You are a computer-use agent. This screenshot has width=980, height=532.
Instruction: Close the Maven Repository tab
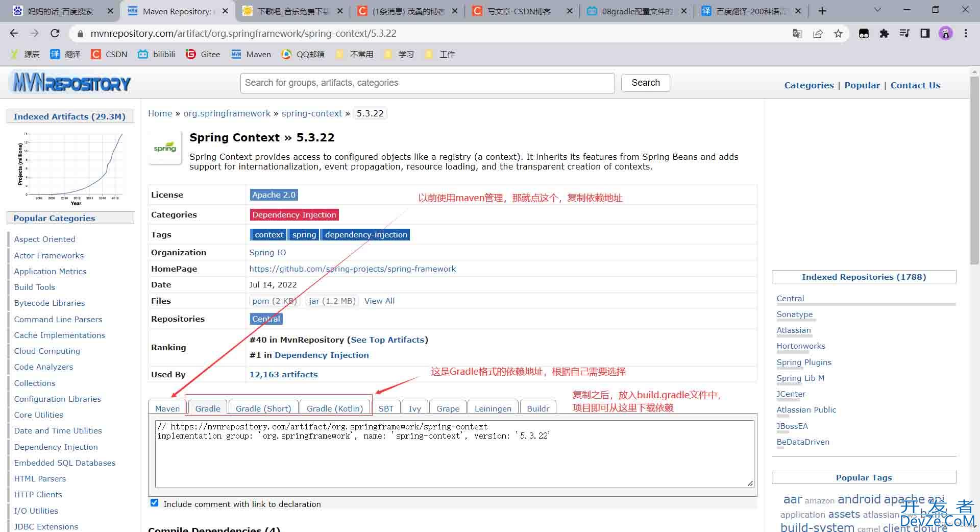pyautogui.click(x=225, y=11)
